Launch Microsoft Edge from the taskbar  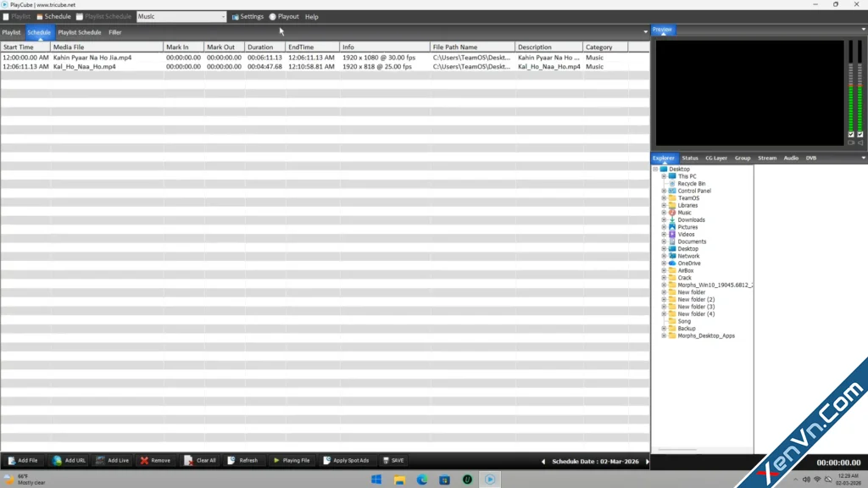[x=422, y=480]
